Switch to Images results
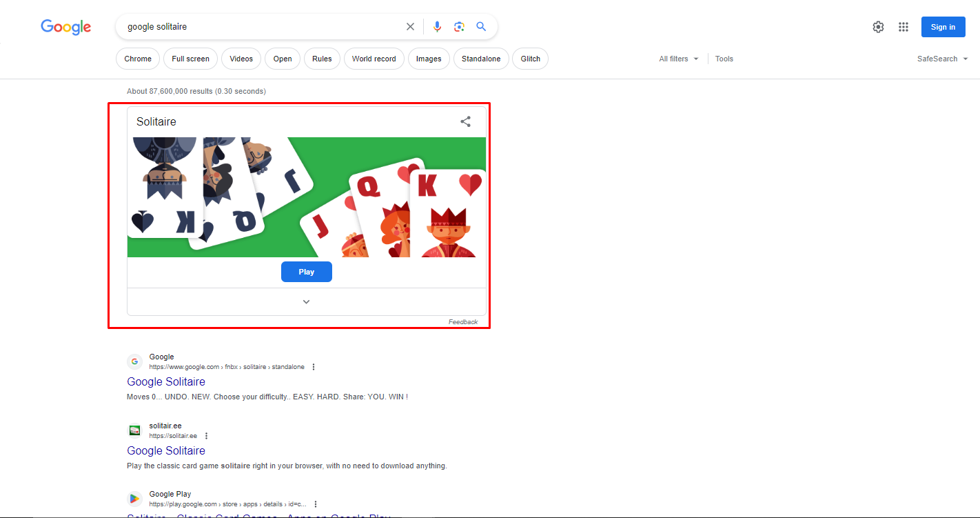This screenshot has height=518, width=980. tap(429, 59)
